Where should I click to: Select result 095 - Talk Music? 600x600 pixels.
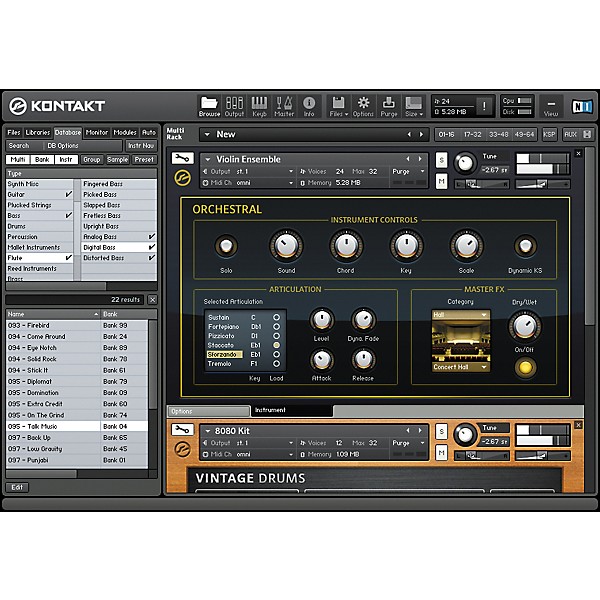click(x=77, y=426)
